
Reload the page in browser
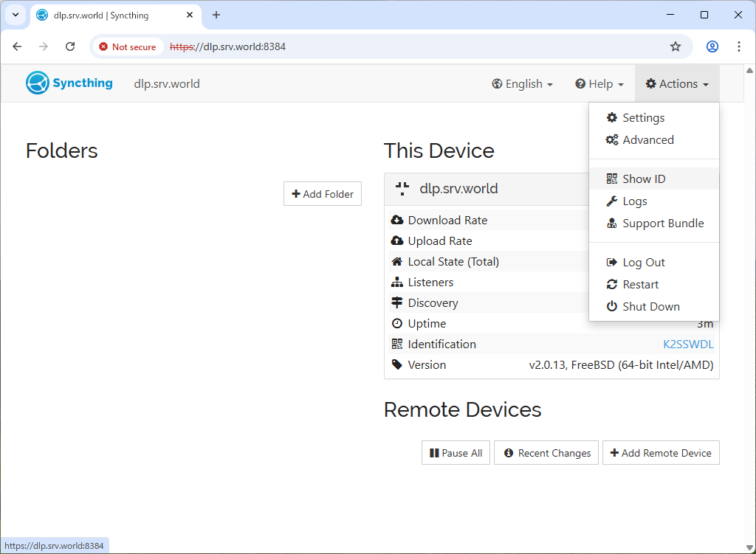70,46
